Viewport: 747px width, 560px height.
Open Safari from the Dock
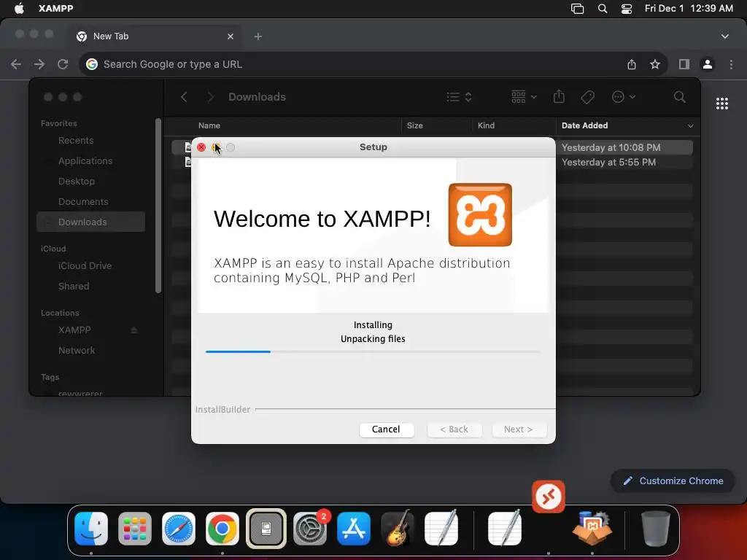tap(179, 529)
